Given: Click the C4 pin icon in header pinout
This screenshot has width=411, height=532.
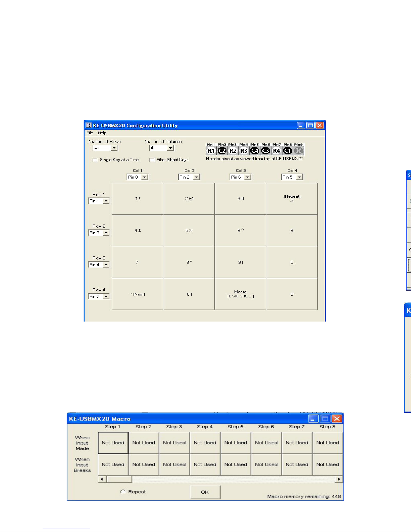Looking at the screenshot, I should coord(255,151).
